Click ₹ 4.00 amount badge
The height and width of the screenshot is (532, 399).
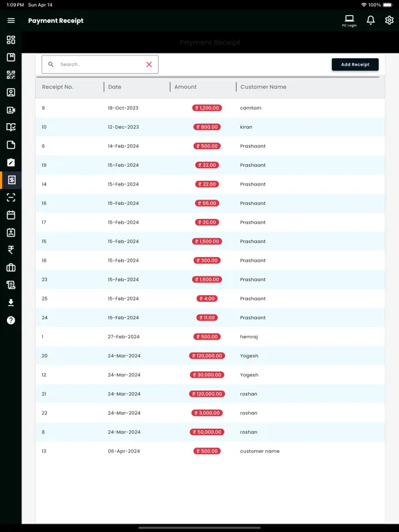tap(207, 299)
